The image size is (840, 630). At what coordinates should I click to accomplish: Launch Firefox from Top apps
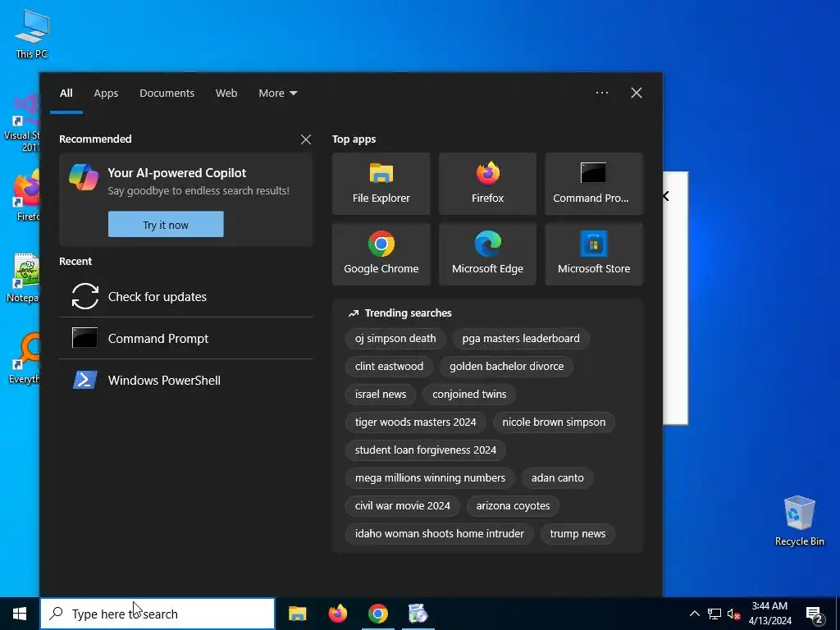487,184
